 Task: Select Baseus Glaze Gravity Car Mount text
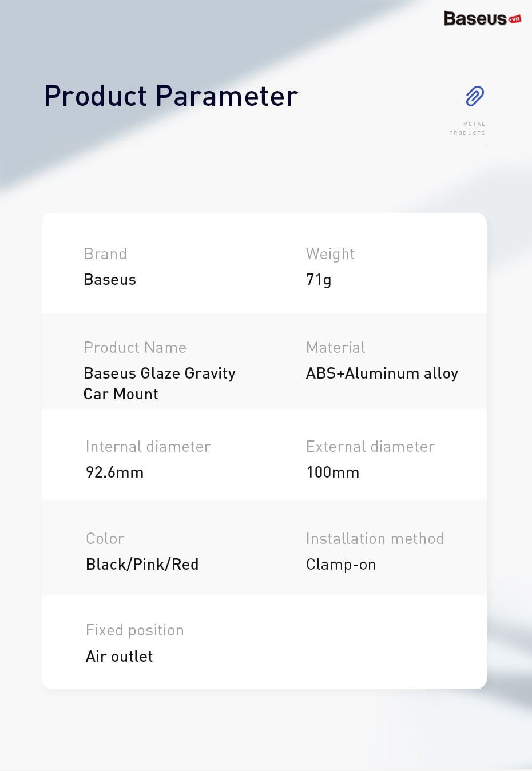(160, 383)
